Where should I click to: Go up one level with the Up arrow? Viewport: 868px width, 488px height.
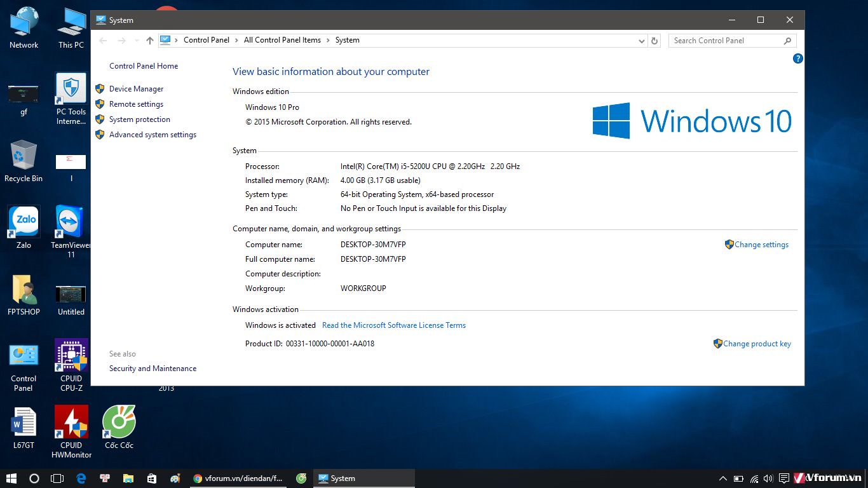click(x=150, y=40)
